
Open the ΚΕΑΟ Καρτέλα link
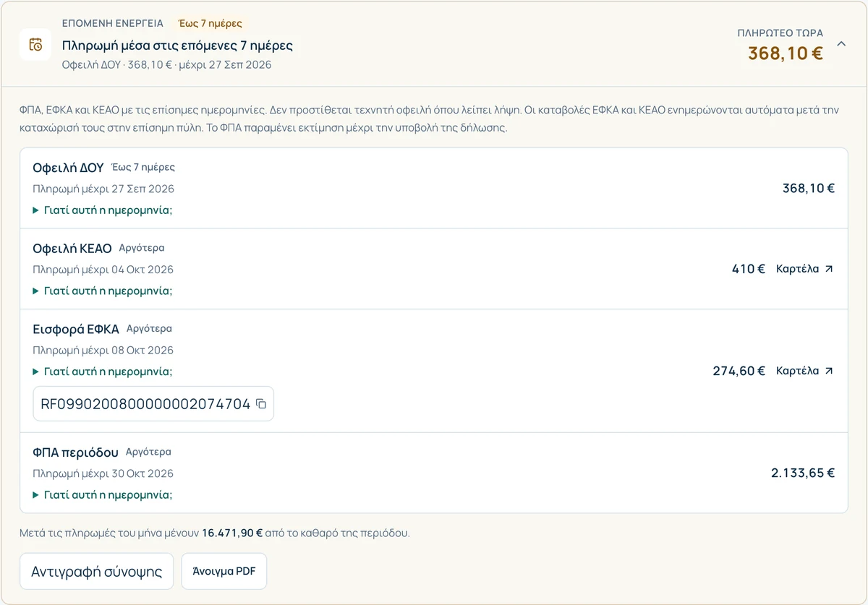coord(804,269)
